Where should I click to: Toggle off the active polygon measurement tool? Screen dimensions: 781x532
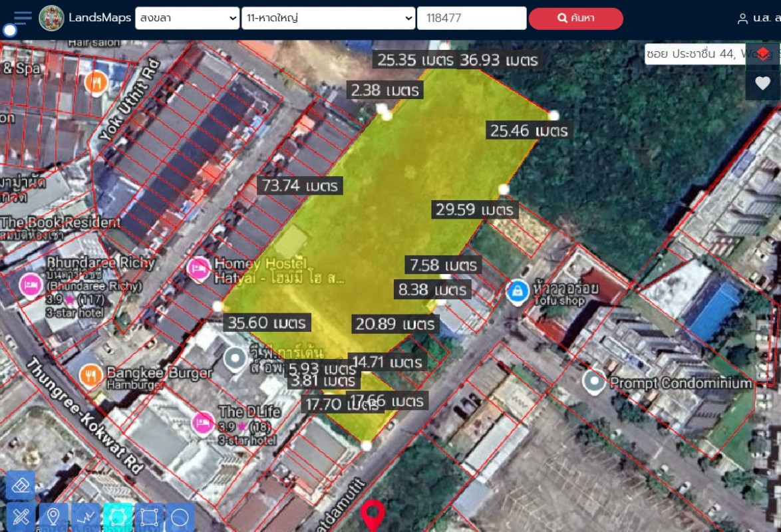point(117,516)
